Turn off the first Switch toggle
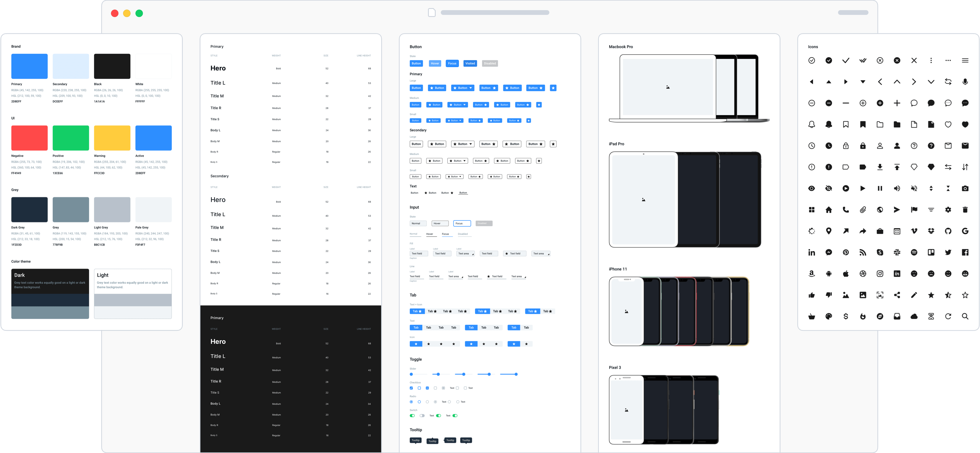The height and width of the screenshot is (453, 980). (412, 415)
